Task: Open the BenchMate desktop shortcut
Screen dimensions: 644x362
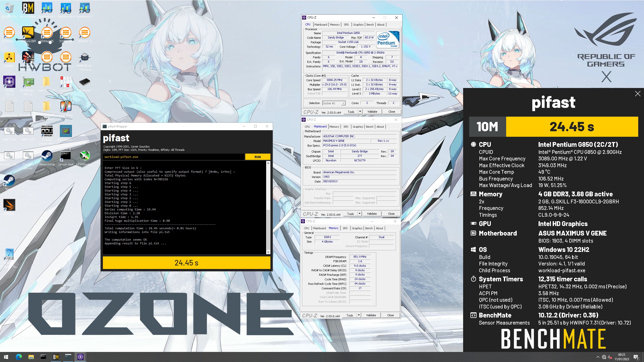Action: [x=28, y=10]
